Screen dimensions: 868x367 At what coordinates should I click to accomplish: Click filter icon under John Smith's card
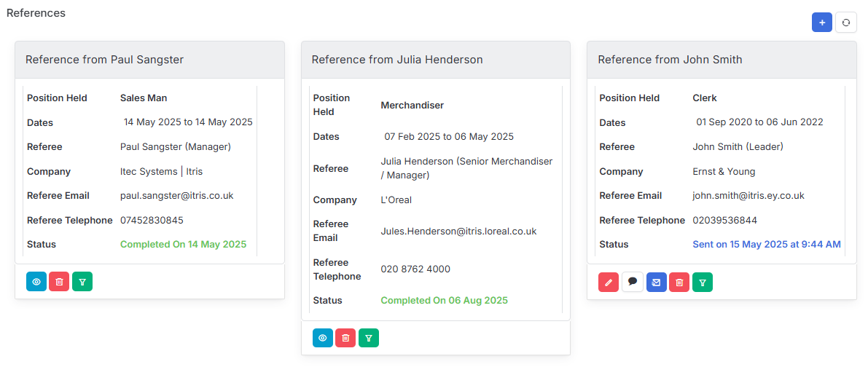tap(703, 282)
